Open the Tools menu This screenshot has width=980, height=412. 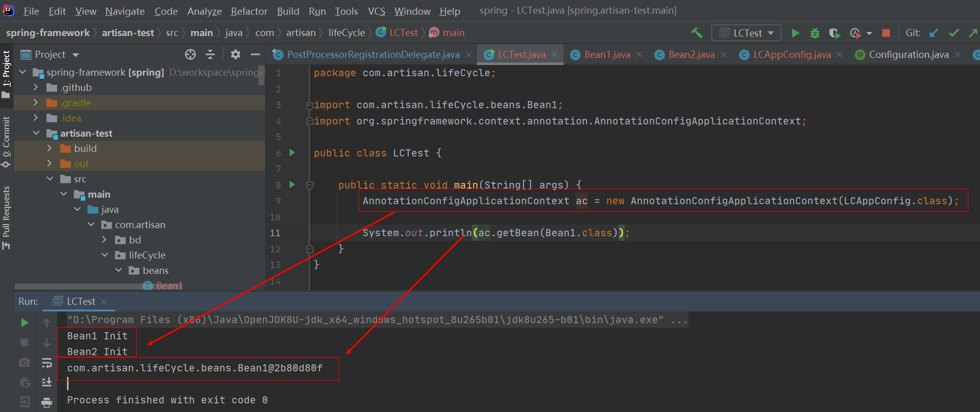(x=346, y=11)
